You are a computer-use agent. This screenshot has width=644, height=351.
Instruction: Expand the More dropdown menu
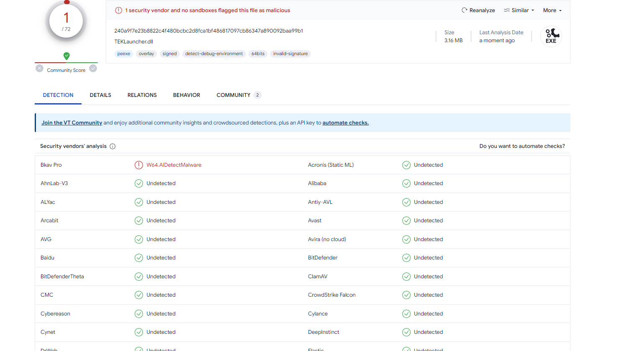point(552,10)
